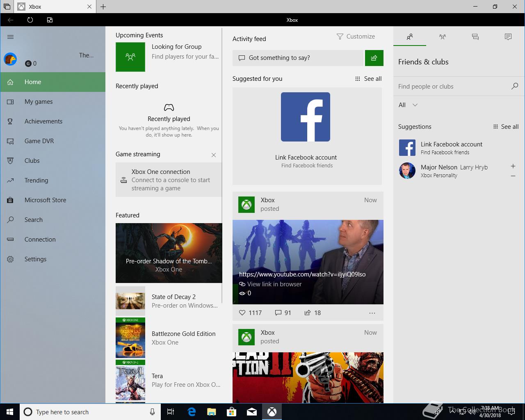
Task: Click the compact view icon beside refresh
Action: tap(50, 20)
